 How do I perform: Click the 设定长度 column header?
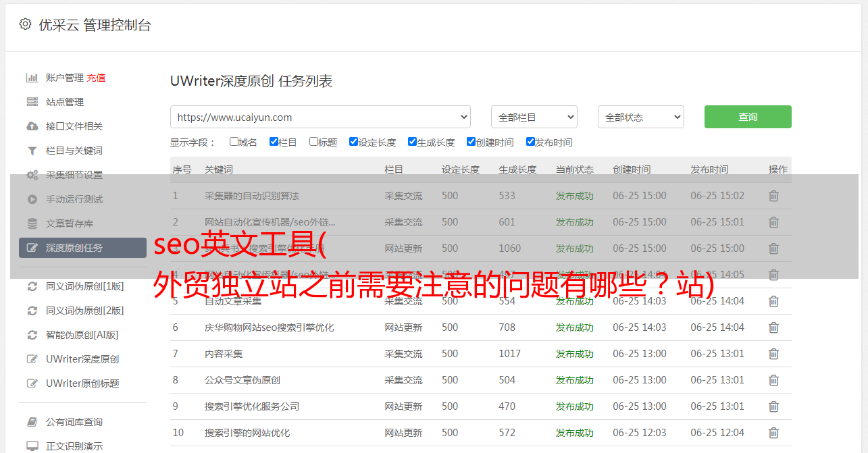pyautogui.click(x=461, y=169)
